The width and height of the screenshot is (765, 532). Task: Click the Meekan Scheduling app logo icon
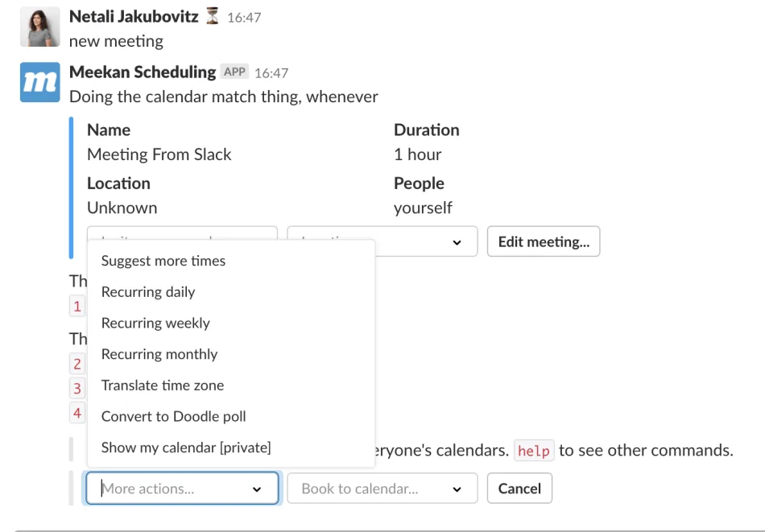point(40,82)
